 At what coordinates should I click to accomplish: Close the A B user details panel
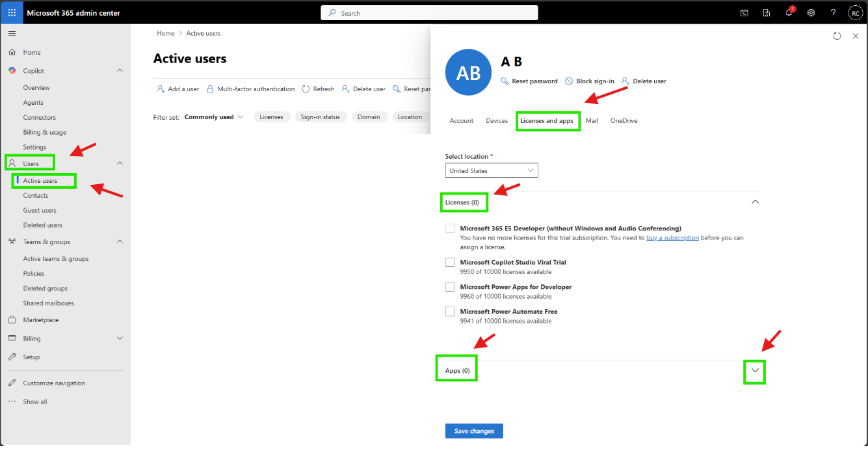[856, 36]
